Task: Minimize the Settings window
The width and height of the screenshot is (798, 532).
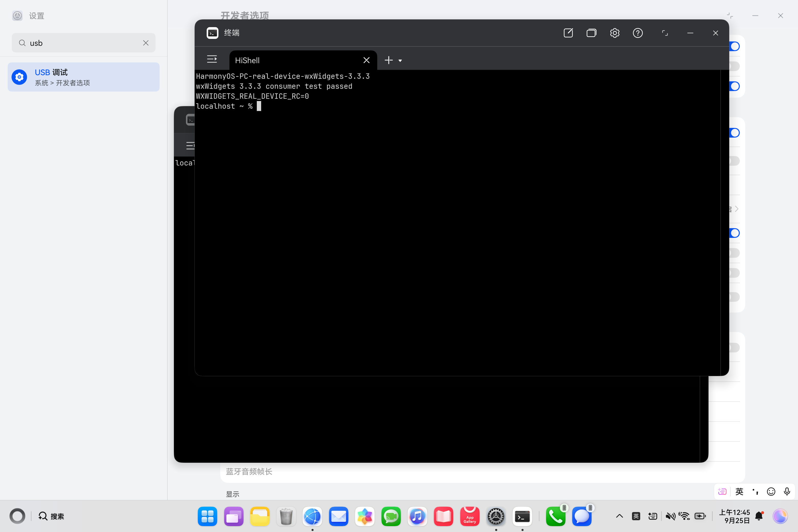Action: [x=755, y=16]
